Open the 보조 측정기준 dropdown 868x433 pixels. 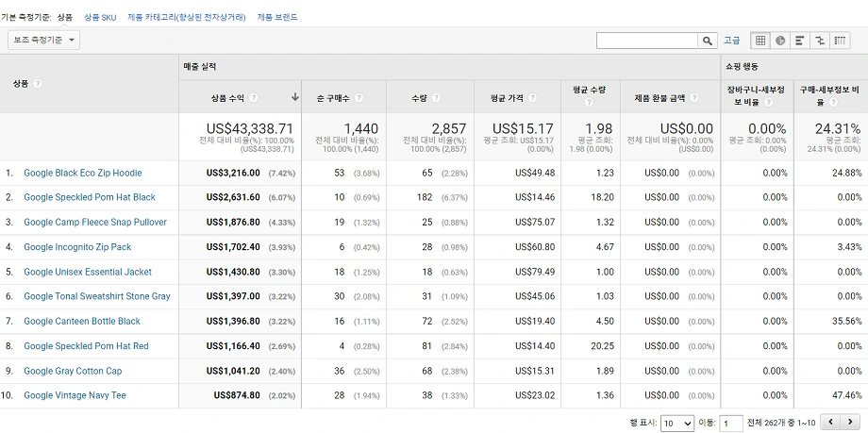pos(43,40)
